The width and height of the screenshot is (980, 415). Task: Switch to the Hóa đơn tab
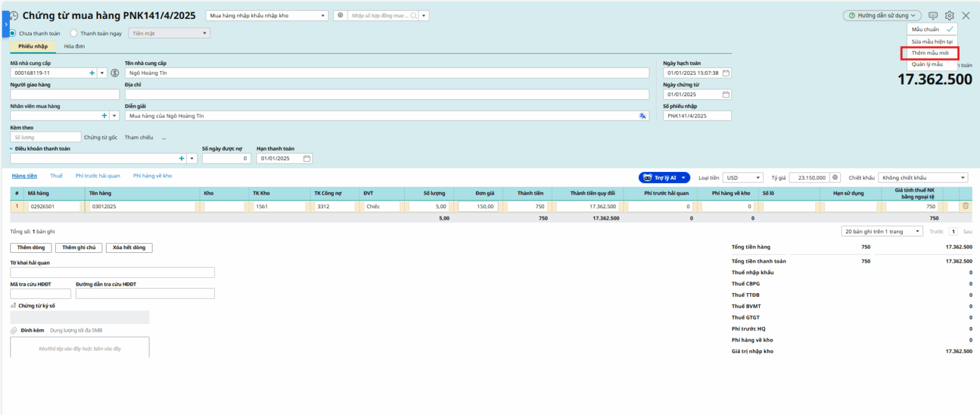tap(74, 47)
